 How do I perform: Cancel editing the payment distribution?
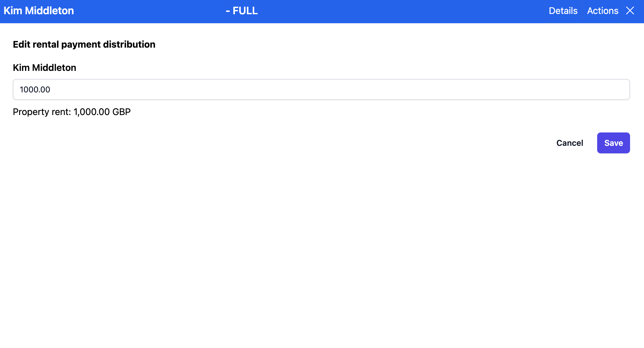click(569, 143)
